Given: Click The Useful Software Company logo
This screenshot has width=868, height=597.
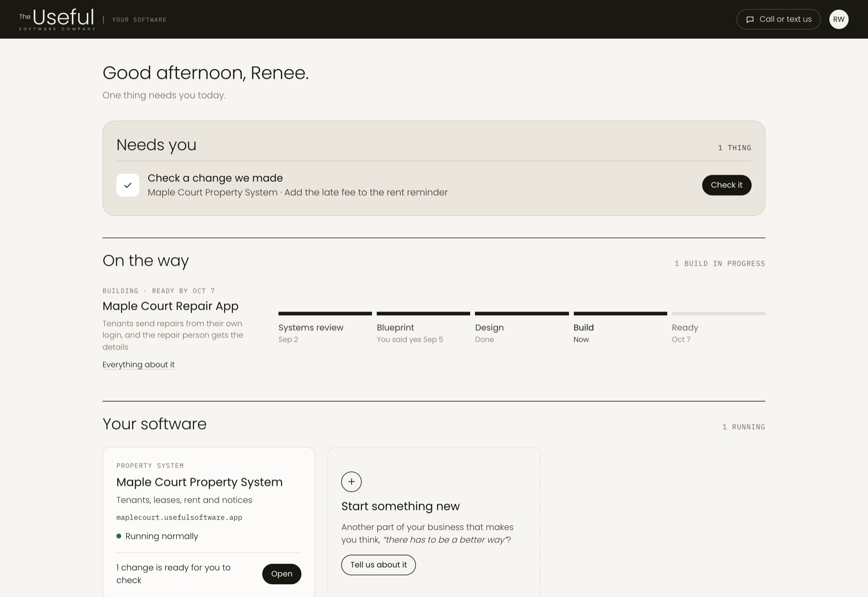Looking at the screenshot, I should [57, 19].
